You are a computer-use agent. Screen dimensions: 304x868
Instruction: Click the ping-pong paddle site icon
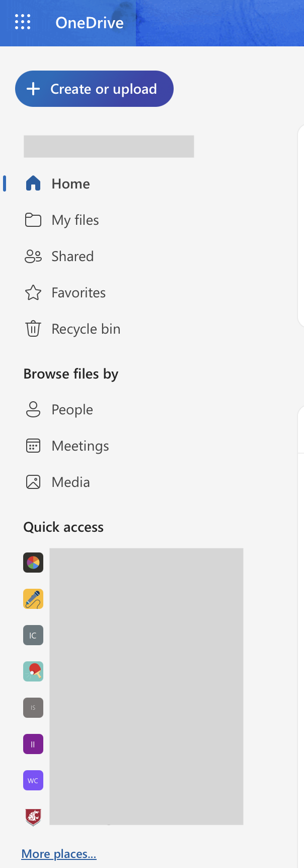(x=33, y=671)
